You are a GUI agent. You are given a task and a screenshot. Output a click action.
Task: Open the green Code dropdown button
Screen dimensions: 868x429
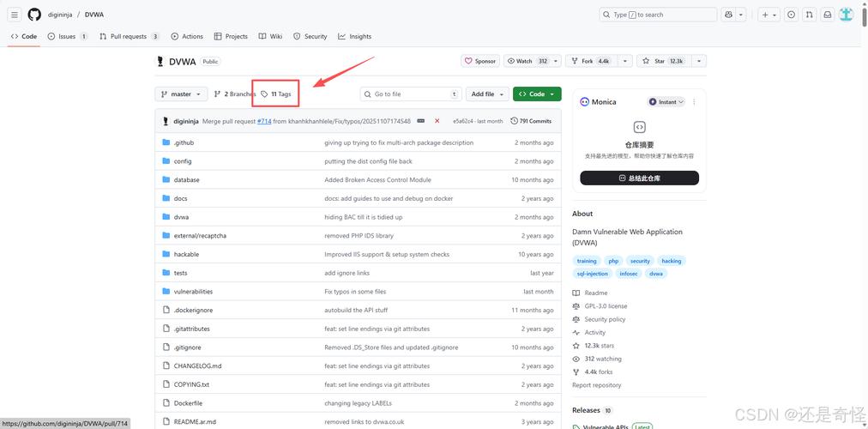coord(537,94)
